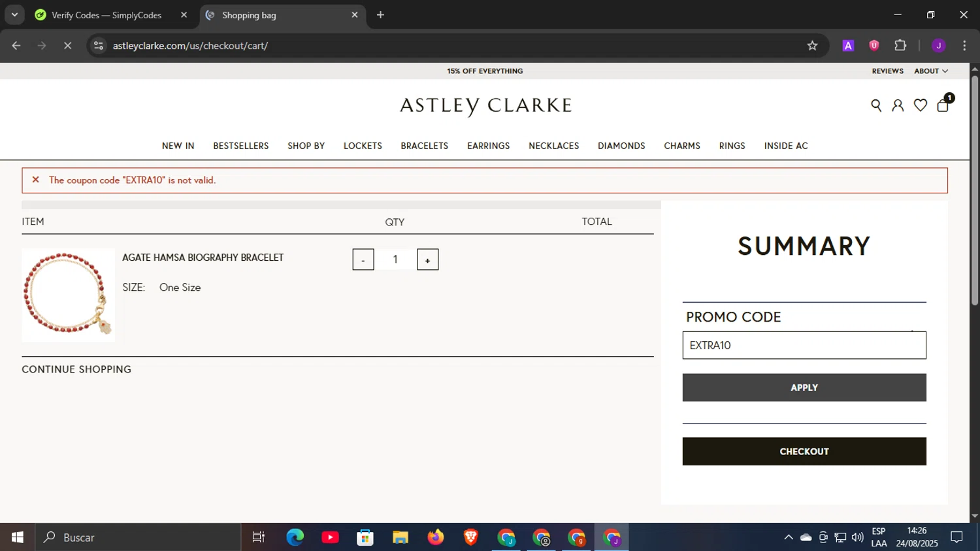Viewport: 980px width, 551px height.
Task: Apply the promo code
Action: pos(804,388)
